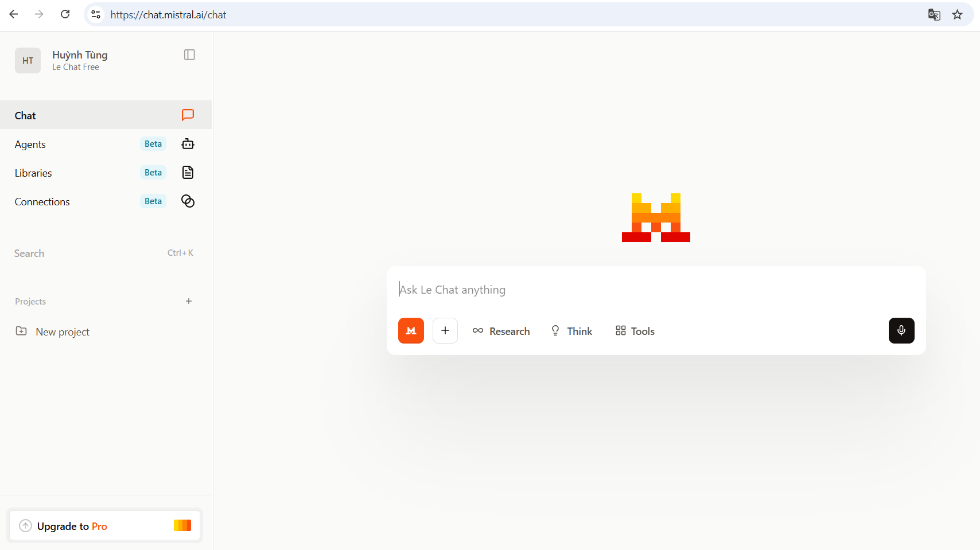Click the New project folder icon
The width and height of the screenshot is (980, 550).
(x=21, y=331)
